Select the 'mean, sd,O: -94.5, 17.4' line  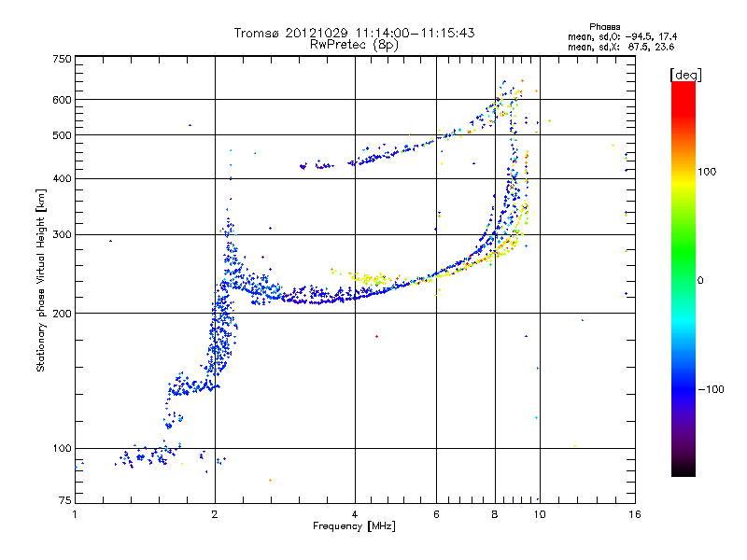pyautogui.click(x=622, y=36)
